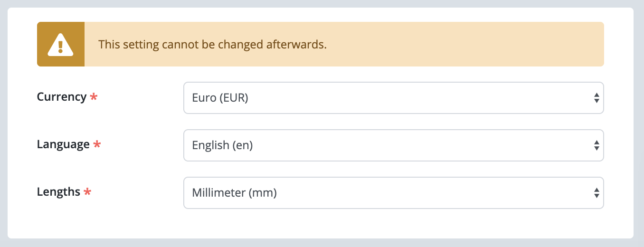Screen dimensions: 644x247
Task: Click empty white space below Lengths label
Action: pyautogui.click(x=95, y=223)
